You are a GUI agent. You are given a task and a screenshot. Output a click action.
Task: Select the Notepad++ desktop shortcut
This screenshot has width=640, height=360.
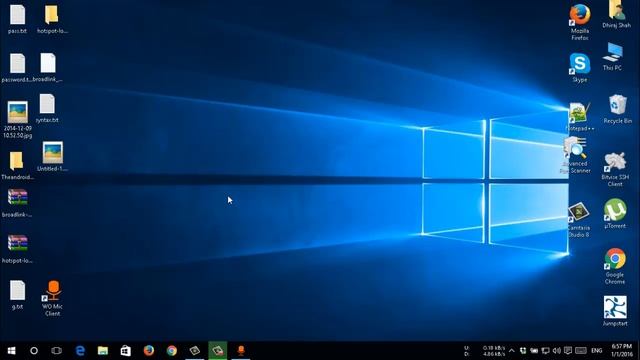point(580,117)
